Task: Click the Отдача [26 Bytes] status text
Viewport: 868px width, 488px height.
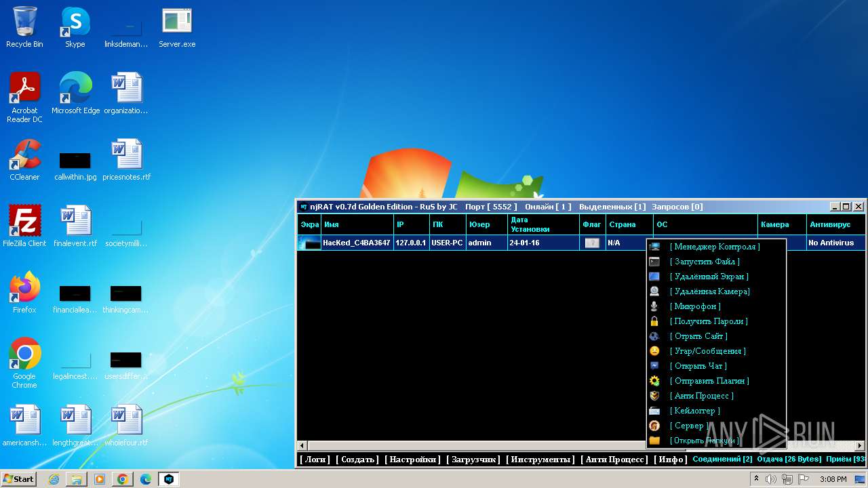Action: click(x=789, y=460)
